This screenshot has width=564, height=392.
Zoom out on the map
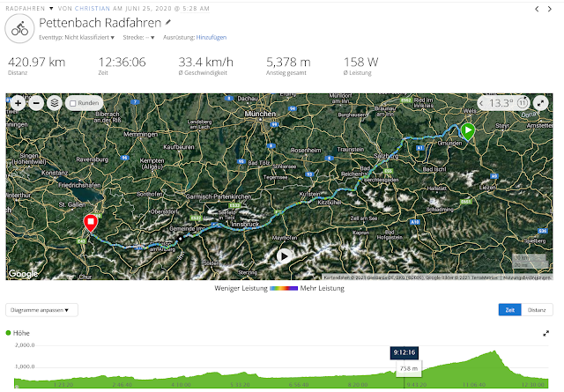point(36,104)
